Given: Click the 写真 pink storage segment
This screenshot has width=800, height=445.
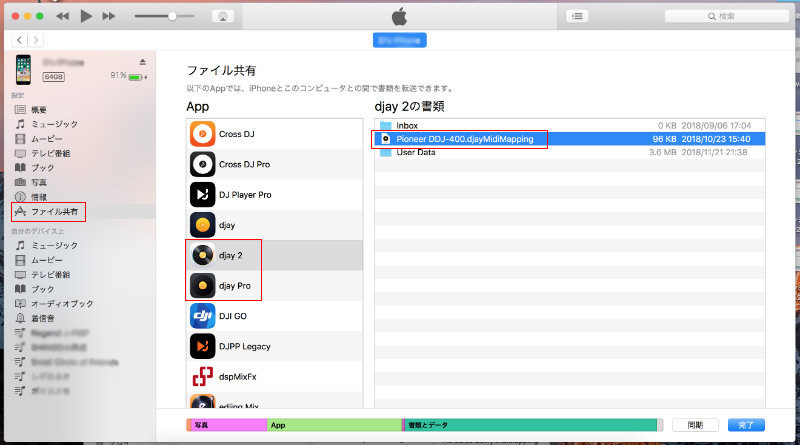Looking at the screenshot, I should click(227, 425).
